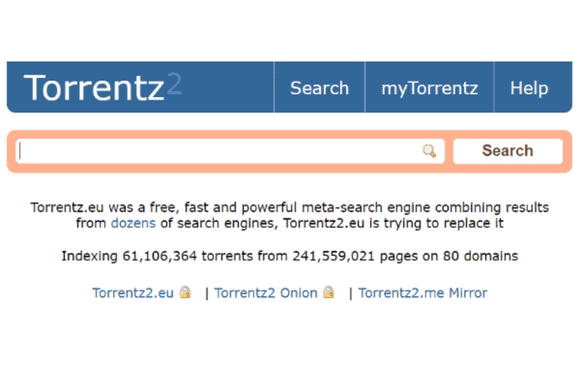Click the padlock icon beside Torrentz2.eu link

point(185,292)
